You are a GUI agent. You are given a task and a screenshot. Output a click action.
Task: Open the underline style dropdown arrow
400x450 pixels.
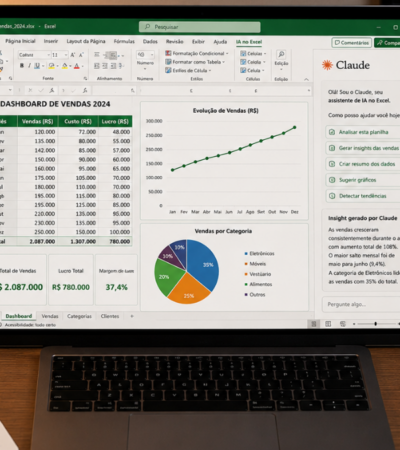43,66
